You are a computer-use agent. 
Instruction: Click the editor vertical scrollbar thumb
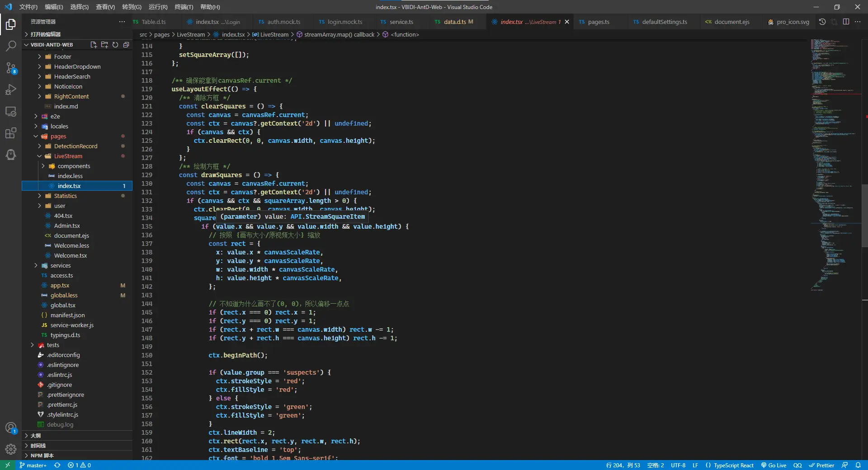864,216
